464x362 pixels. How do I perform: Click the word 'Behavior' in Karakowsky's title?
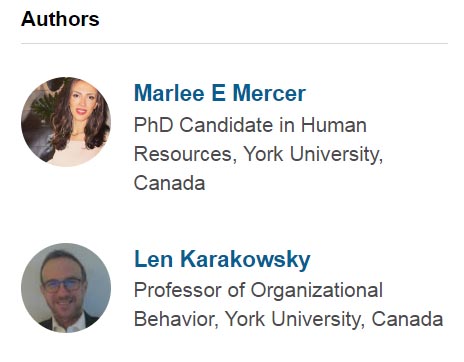point(174,319)
